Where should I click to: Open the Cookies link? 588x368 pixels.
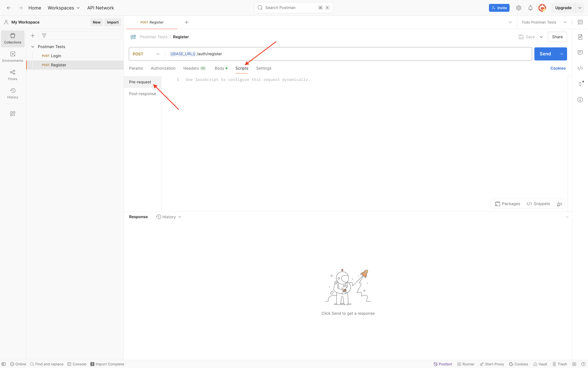[x=558, y=68]
